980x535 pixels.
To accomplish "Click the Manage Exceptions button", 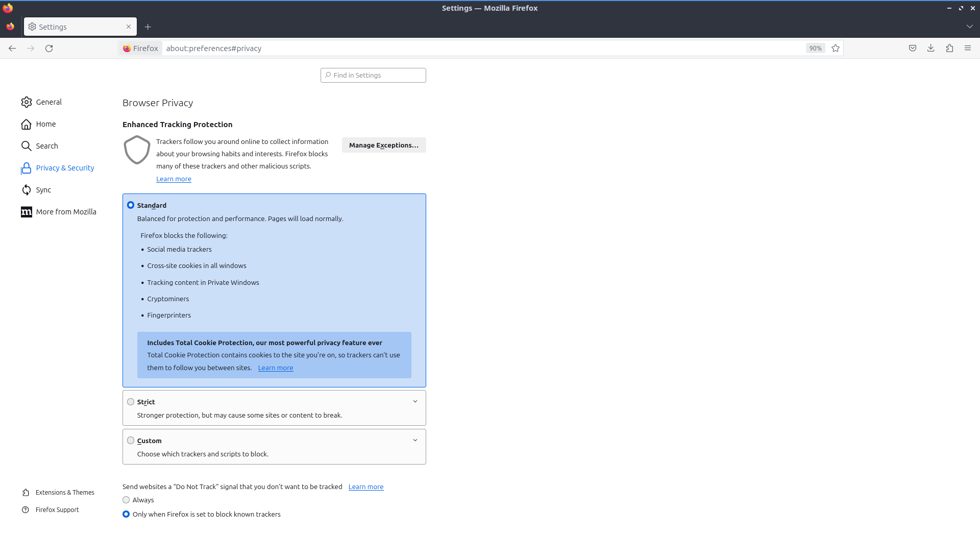I will (384, 145).
